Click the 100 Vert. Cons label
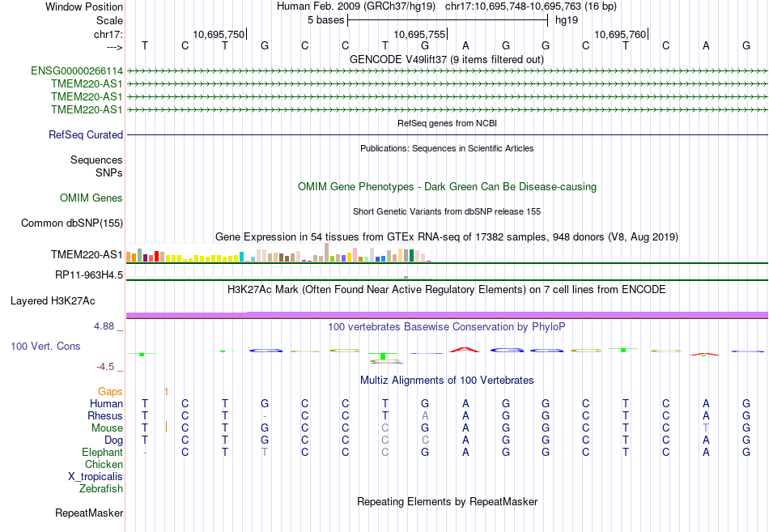Image resolution: width=769 pixels, height=532 pixels. pyautogui.click(x=45, y=346)
